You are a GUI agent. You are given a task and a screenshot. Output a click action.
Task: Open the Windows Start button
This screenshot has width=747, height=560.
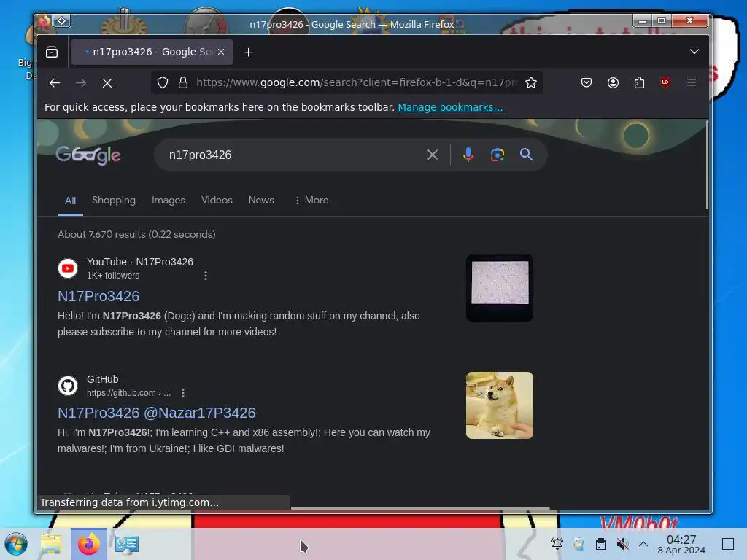[16, 544]
